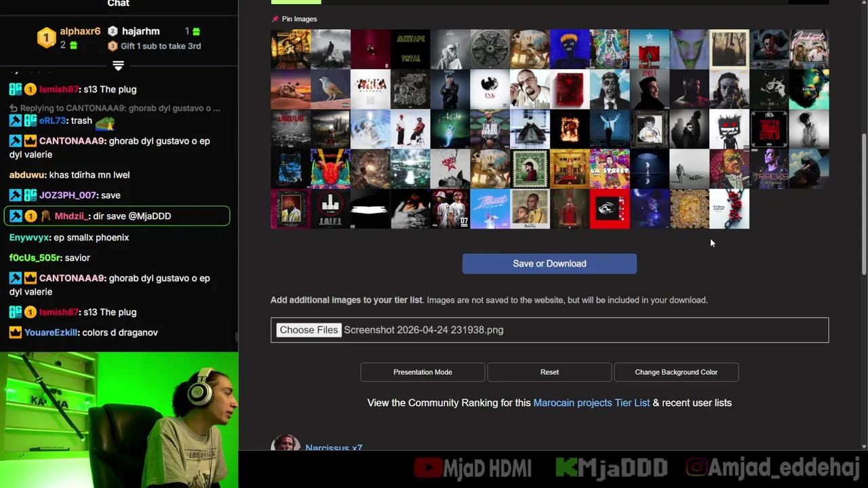Select the Jackpot album cover

point(810,49)
